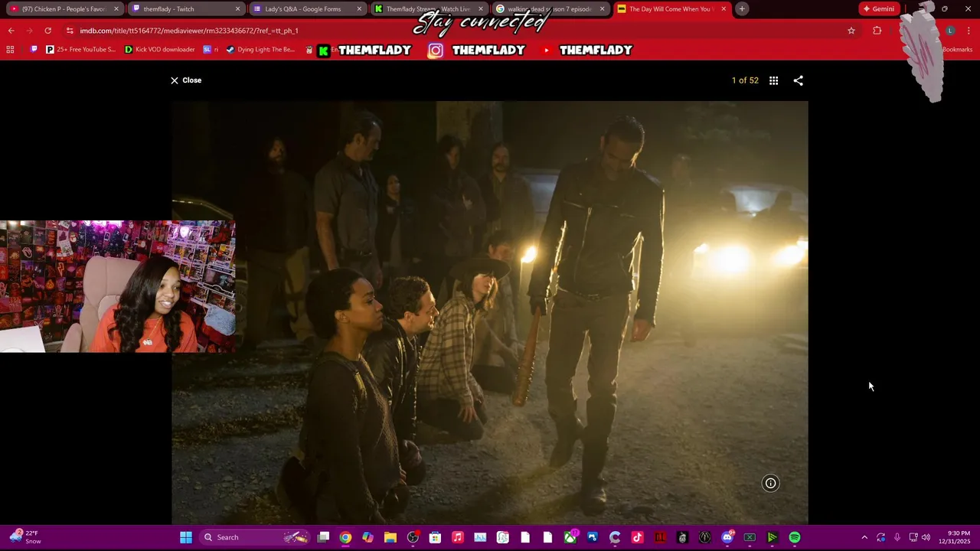The width and height of the screenshot is (980, 551).
Task: Open the 25+ Free YouTube S... bookmark
Action: [x=80, y=50]
